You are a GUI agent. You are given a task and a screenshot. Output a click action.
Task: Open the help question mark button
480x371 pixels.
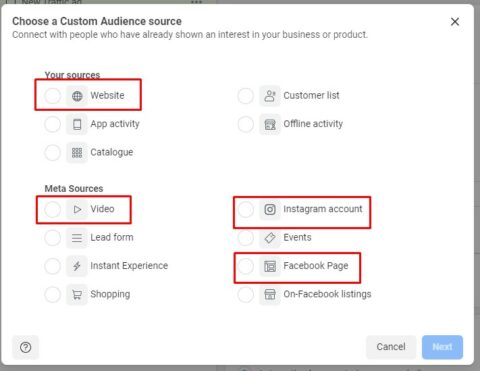[x=26, y=347]
